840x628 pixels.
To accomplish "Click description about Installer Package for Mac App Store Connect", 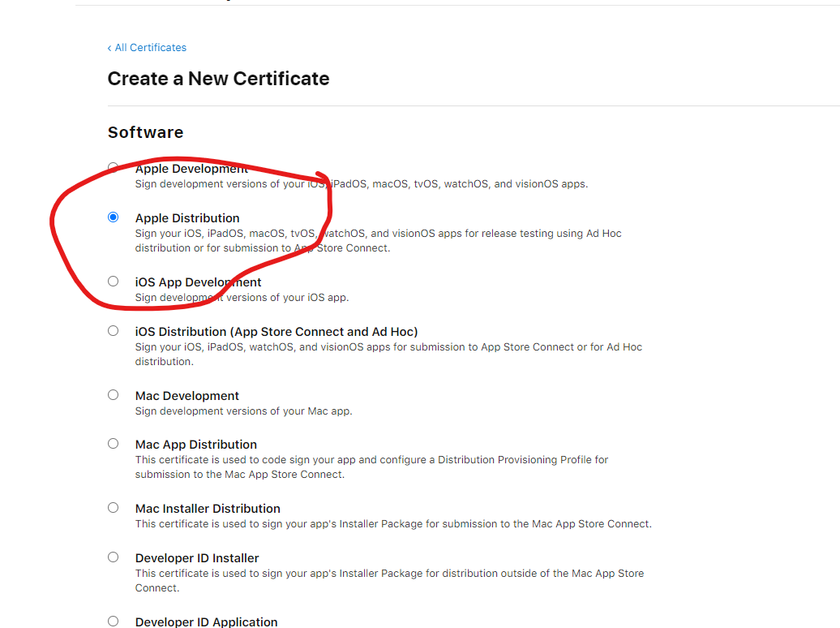I will coord(394,524).
